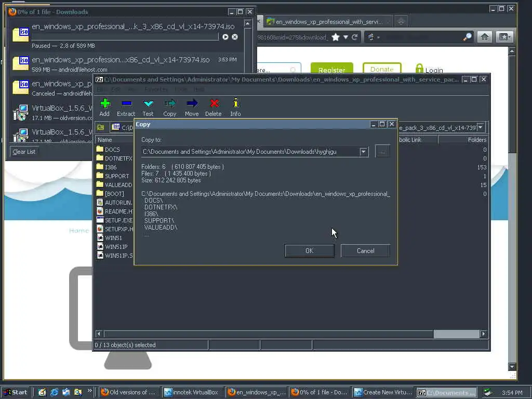This screenshot has width=532, height=399.
Task: Open the Start menu
Action: 16,392
